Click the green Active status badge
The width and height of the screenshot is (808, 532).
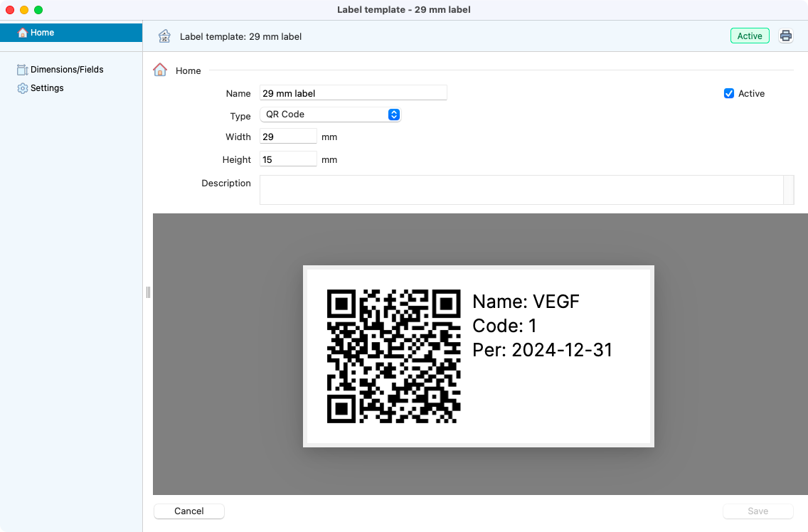point(750,36)
